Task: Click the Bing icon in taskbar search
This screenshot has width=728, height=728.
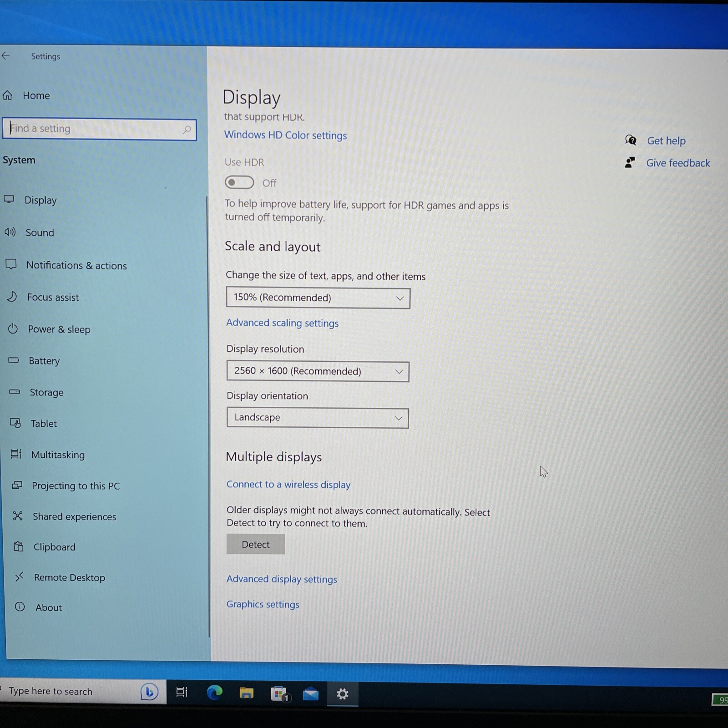Action: click(x=149, y=692)
